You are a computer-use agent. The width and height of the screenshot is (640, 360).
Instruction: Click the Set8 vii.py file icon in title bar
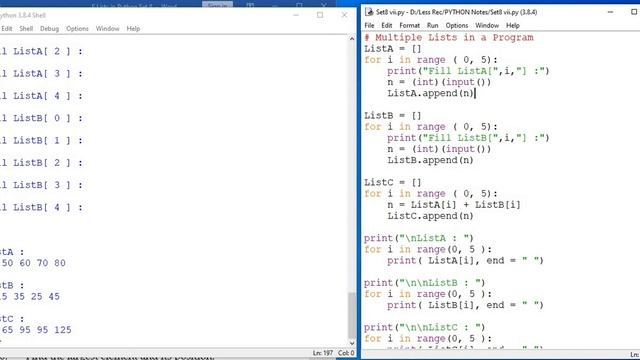pos(369,12)
